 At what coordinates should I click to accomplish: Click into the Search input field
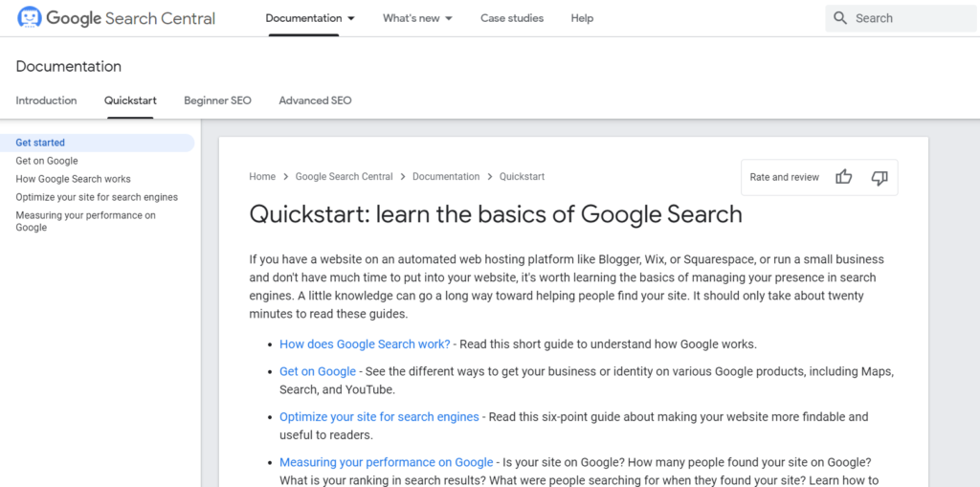pos(909,18)
